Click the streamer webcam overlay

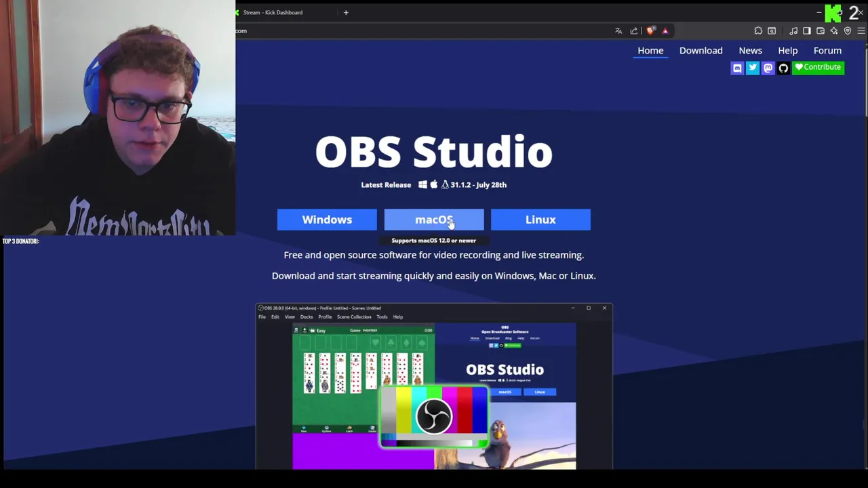point(118,118)
